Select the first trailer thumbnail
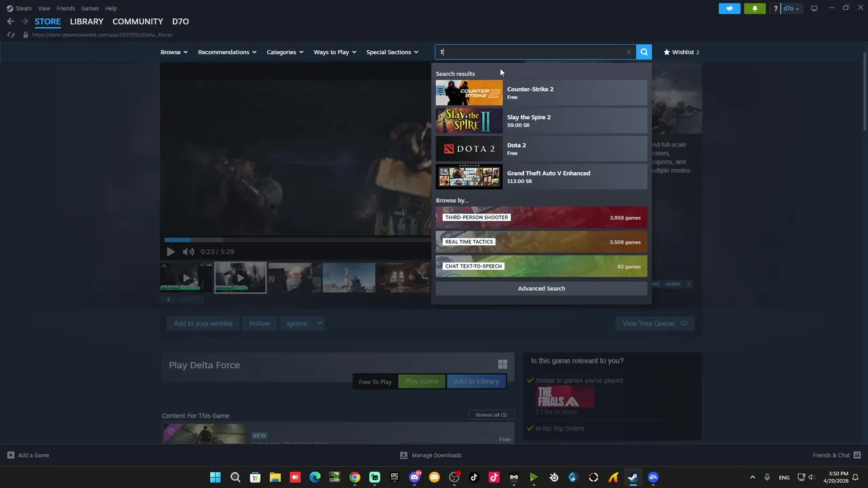This screenshot has width=868, height=488. (x=186, y=277)
